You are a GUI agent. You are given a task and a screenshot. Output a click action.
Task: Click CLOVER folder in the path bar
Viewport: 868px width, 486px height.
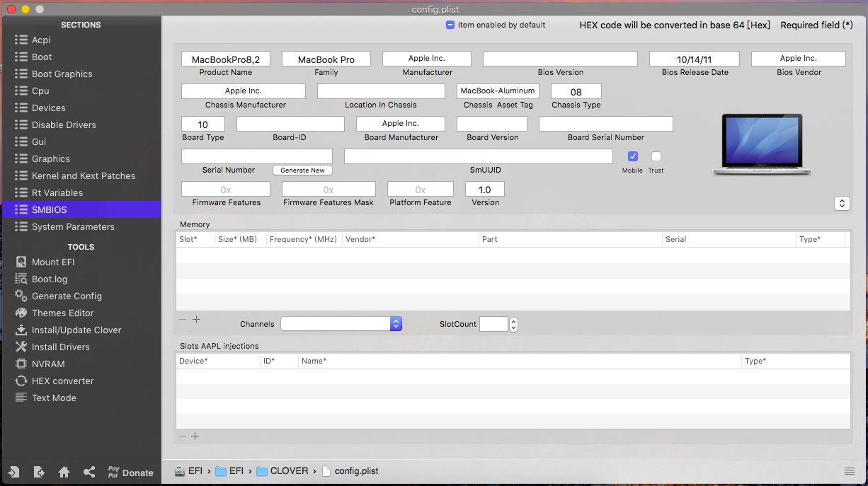coord(282,470)
